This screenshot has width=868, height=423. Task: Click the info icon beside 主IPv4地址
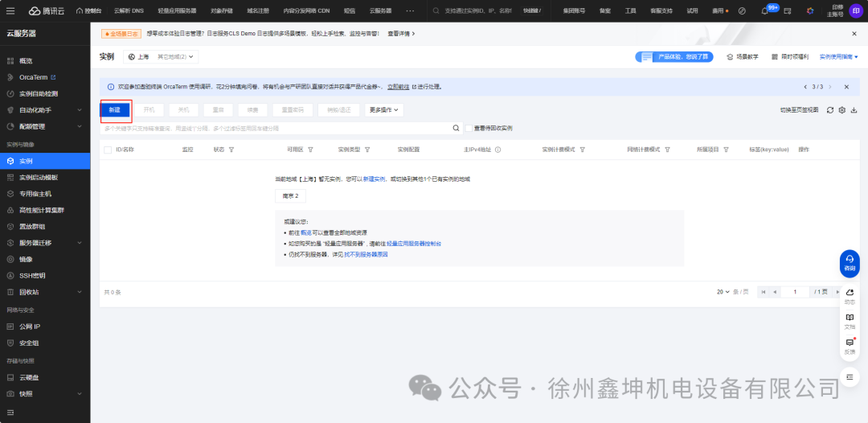(497, 150)
